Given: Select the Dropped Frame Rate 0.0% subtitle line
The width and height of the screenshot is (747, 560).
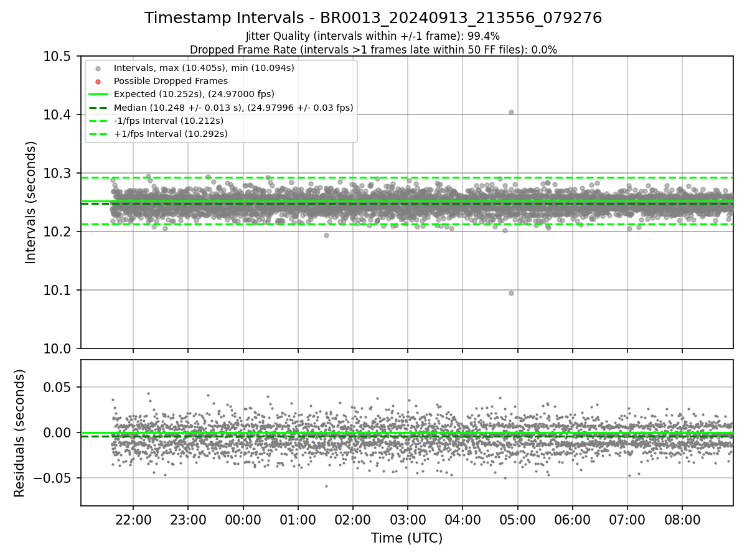Looking at the screenshot, I should [x=373, y=50].
